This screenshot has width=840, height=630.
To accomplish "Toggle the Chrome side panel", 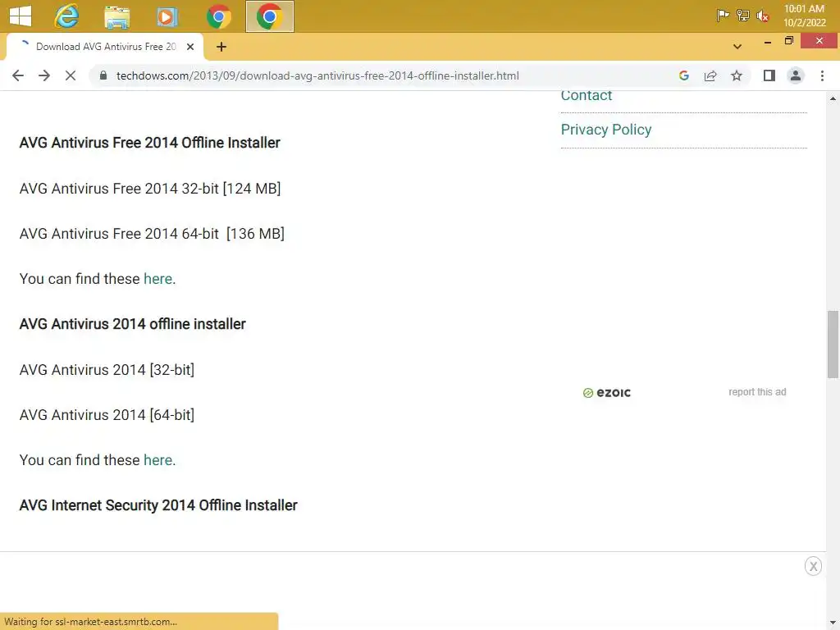I will click(x=769, y=75).
